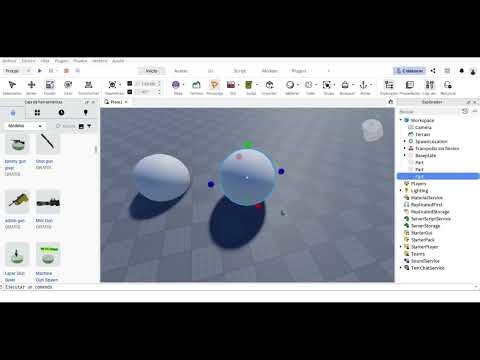Expand the Lighting tree node
The height and width of the screenshot is (360, 480).
(x=401, y=191)
